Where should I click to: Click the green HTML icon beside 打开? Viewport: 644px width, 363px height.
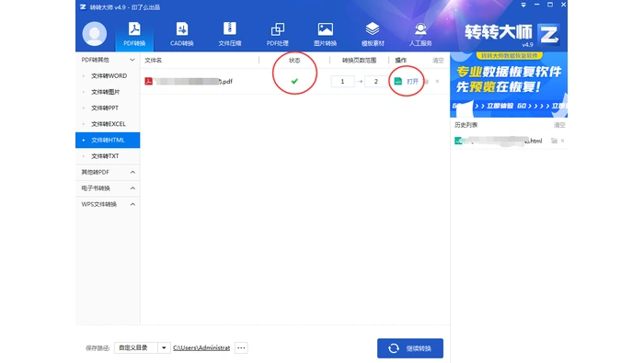click(x=398, y=81)
